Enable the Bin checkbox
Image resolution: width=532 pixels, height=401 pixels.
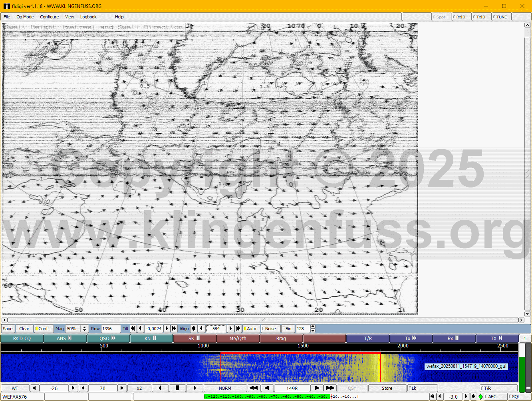(288, 329)
